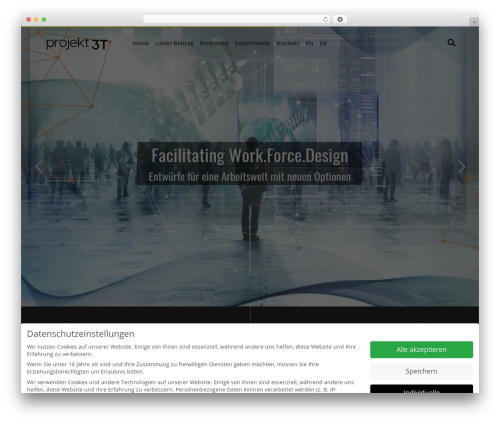Click the black Individuelle privacy settings button
The width and height of the screenshot is (500, 423).
pyautogui.click(x=421, y=389)
